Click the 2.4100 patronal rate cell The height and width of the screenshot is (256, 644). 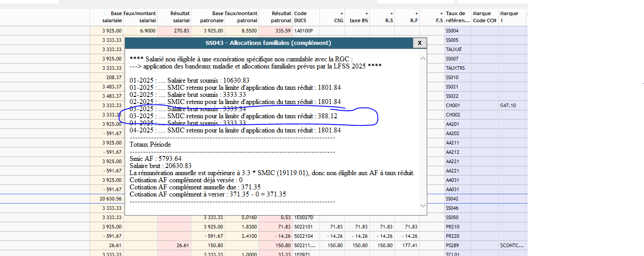[242, 236]
